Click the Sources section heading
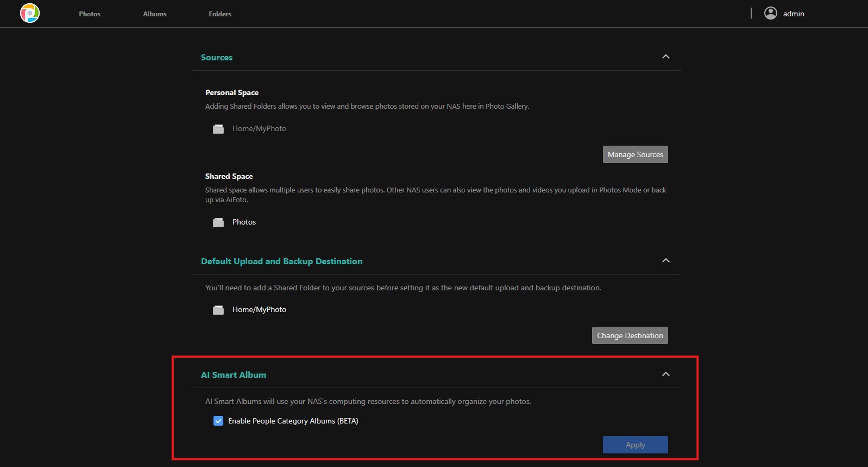The height and width of the screenshot is (467, 868). pos(217,58)
